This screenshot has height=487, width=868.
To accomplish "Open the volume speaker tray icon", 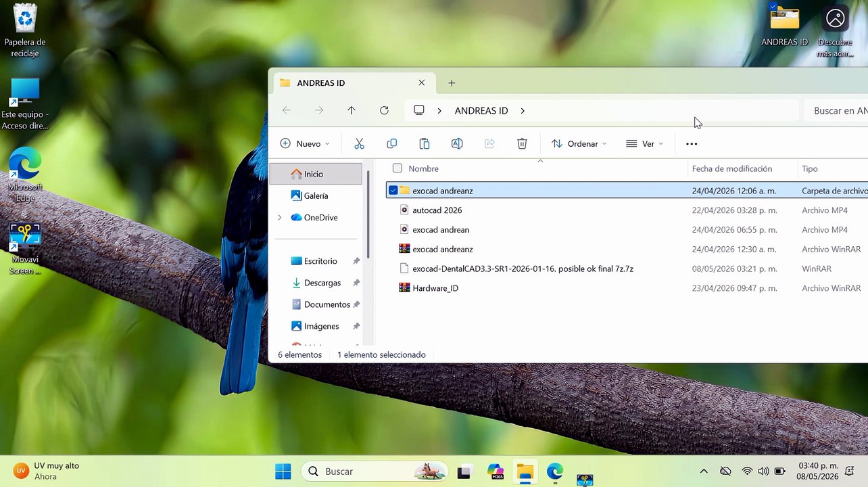I will click(763, 471).
